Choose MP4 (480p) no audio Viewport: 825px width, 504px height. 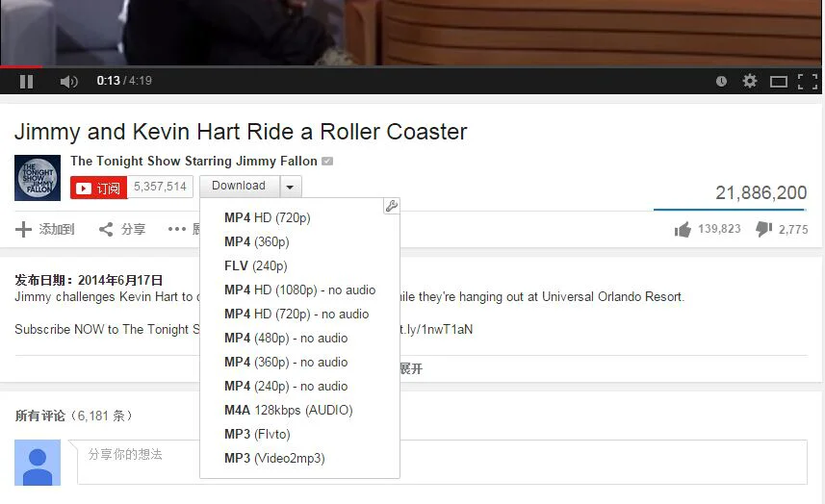point(286,338)
